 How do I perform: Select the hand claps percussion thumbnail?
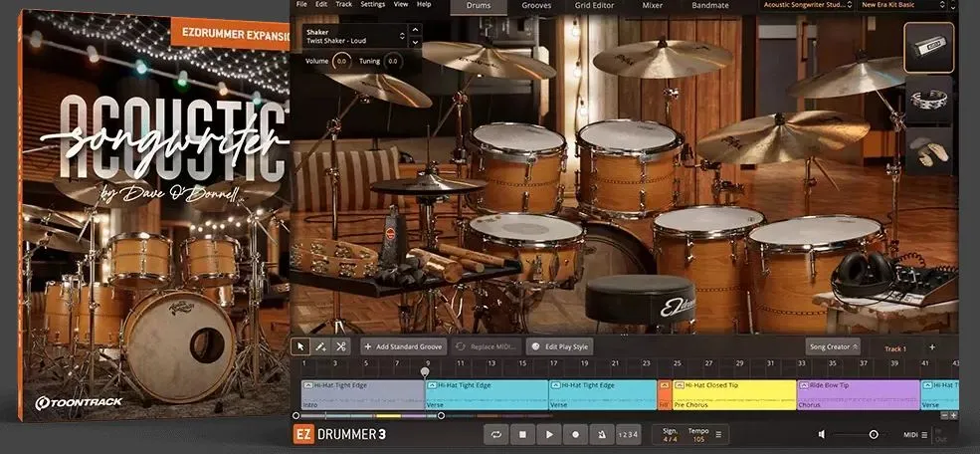[928, 150]
